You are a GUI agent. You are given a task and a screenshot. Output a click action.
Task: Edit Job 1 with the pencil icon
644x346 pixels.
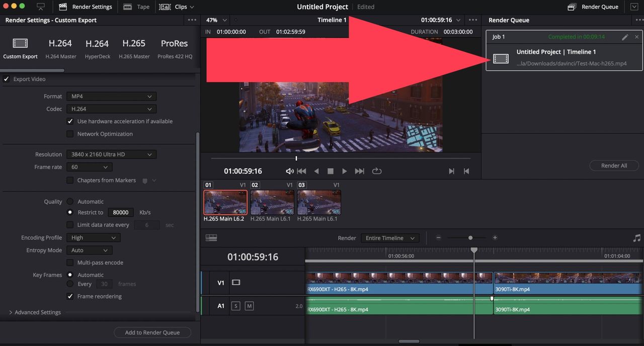[x=625, y=37]
